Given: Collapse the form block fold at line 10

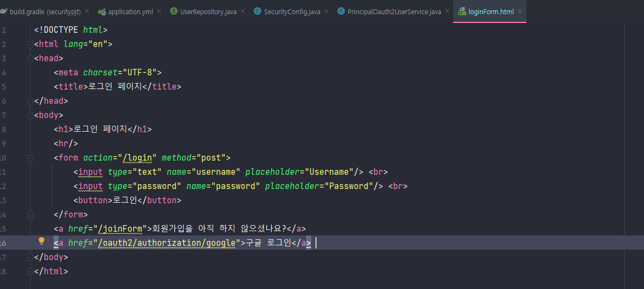Looking at the screenshot, I should tap(30, 158).
